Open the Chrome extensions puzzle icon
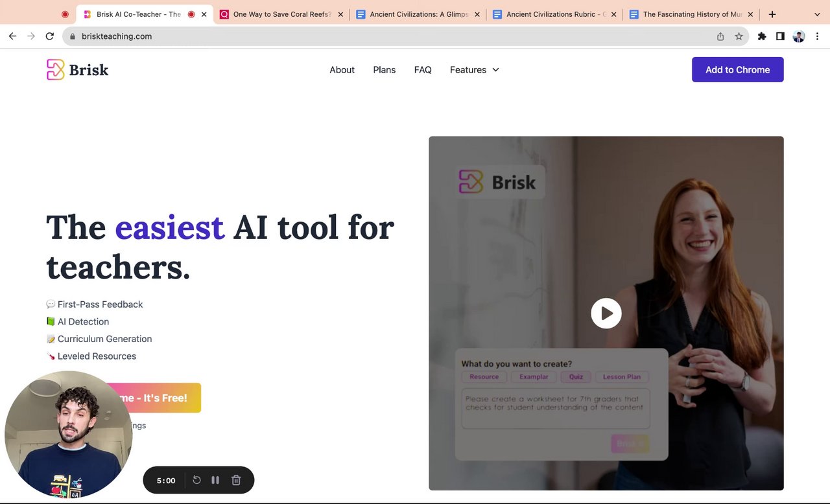The image size is (830, 504). [x=762, y=36]
